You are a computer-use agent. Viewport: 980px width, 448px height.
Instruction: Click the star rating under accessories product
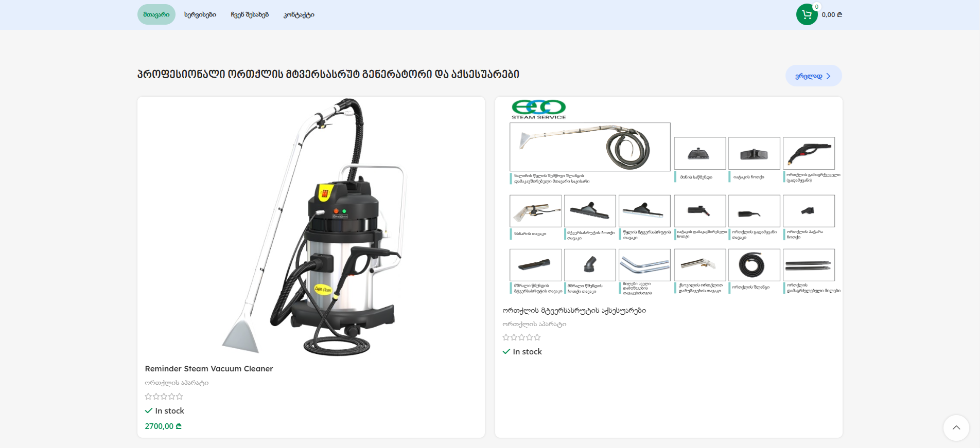click(521, 337)
